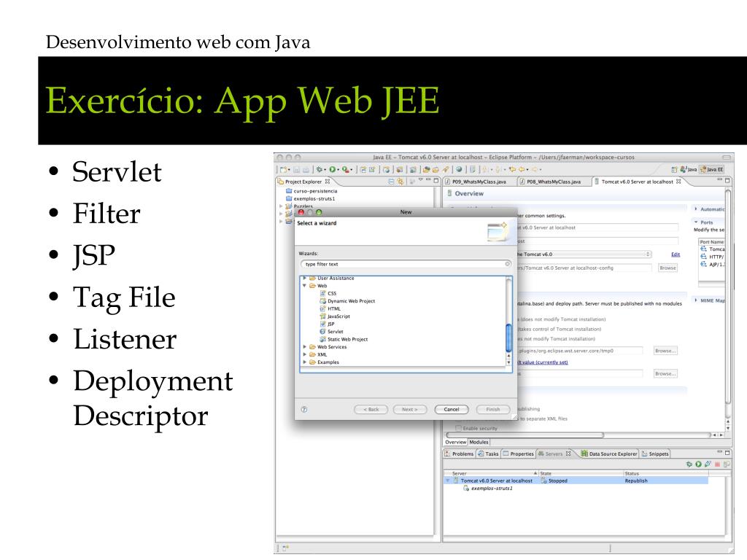Expand the Web Services wizard folder

305,346
